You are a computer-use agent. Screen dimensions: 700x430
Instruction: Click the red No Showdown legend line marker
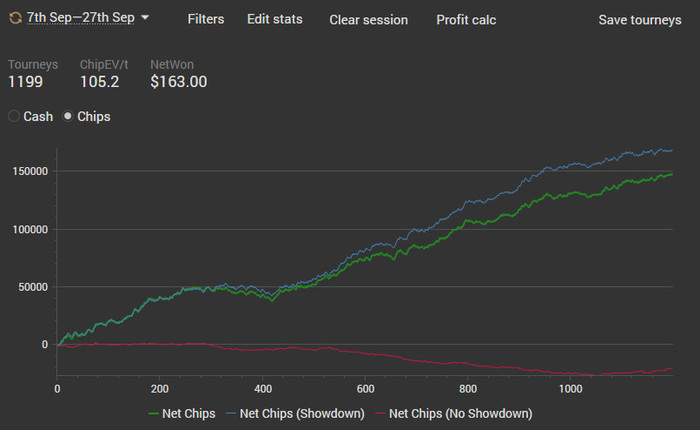[380, 414]
